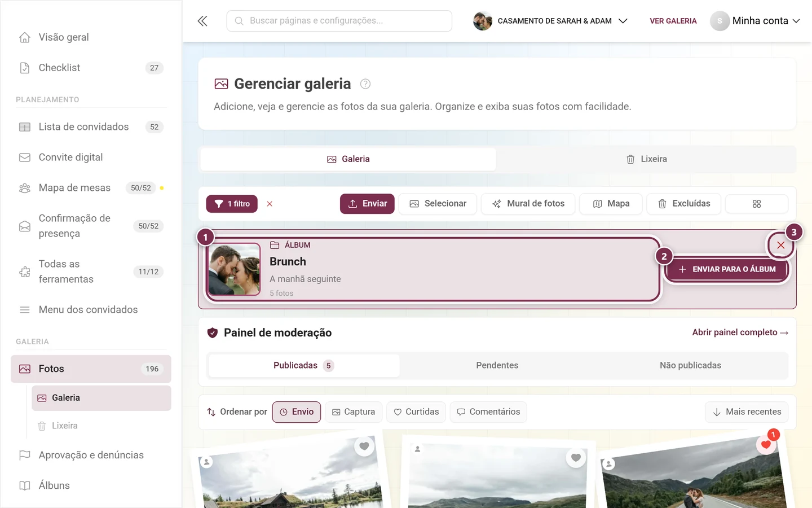Viewport: 812px width, 508px height.
Task: Follow Abrir painel completo link
Action: tap(740, 332)
